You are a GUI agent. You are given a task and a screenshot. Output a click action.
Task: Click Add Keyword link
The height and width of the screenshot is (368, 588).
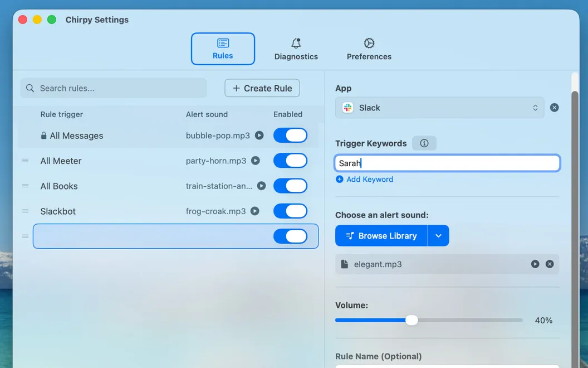point(365,179)
